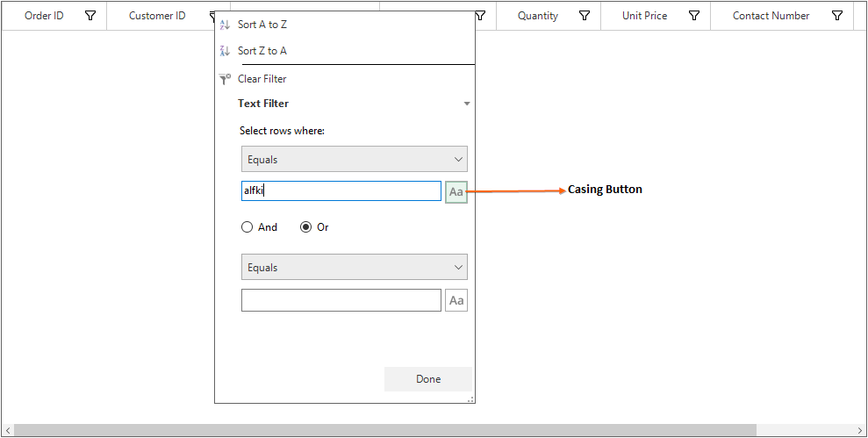Screen dimensions: 868x438
Task: Open the Order ID column filter icon
Action: click(x=90, y=16)
